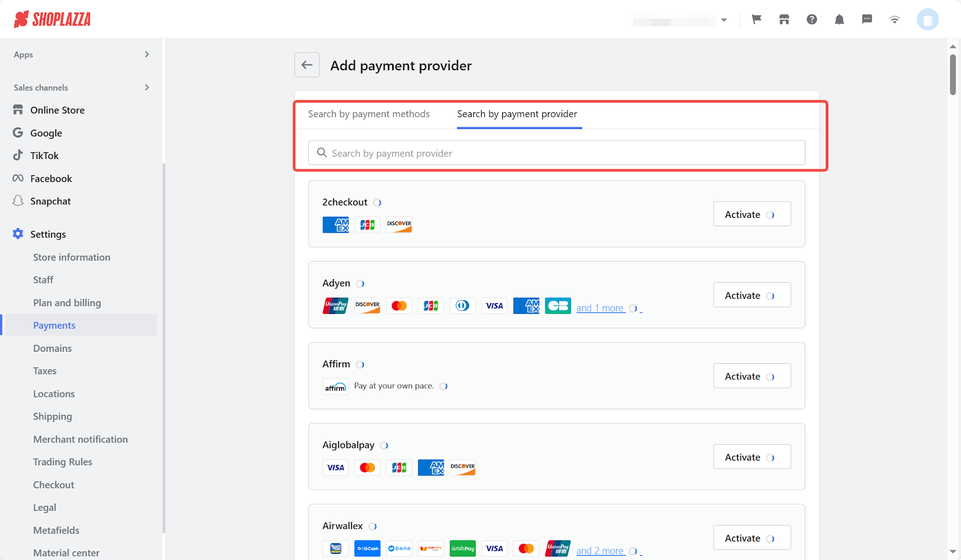The height and width of the screenshot is (560, 961).
Task: Click the scrollbar down arrow
Action: (953, 552)
